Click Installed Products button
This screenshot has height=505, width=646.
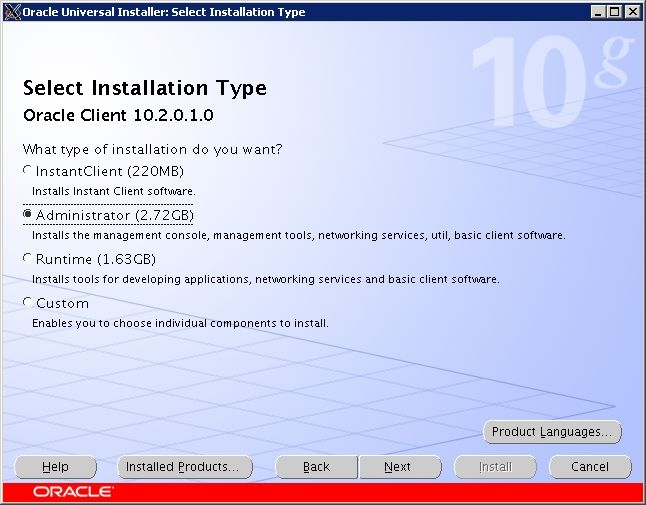tap(185, 467)
